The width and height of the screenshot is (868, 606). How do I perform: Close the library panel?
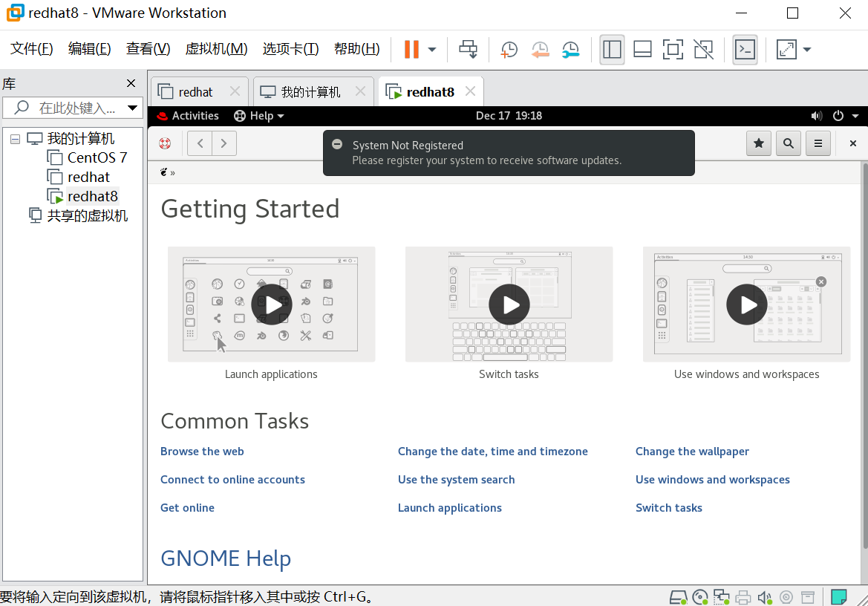coord(131,83)
